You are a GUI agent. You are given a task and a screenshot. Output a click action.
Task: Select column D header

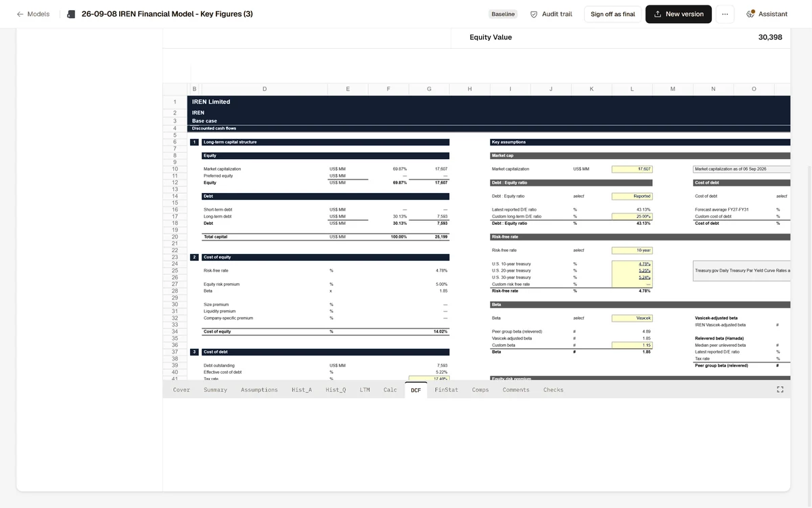pos(264,89)
